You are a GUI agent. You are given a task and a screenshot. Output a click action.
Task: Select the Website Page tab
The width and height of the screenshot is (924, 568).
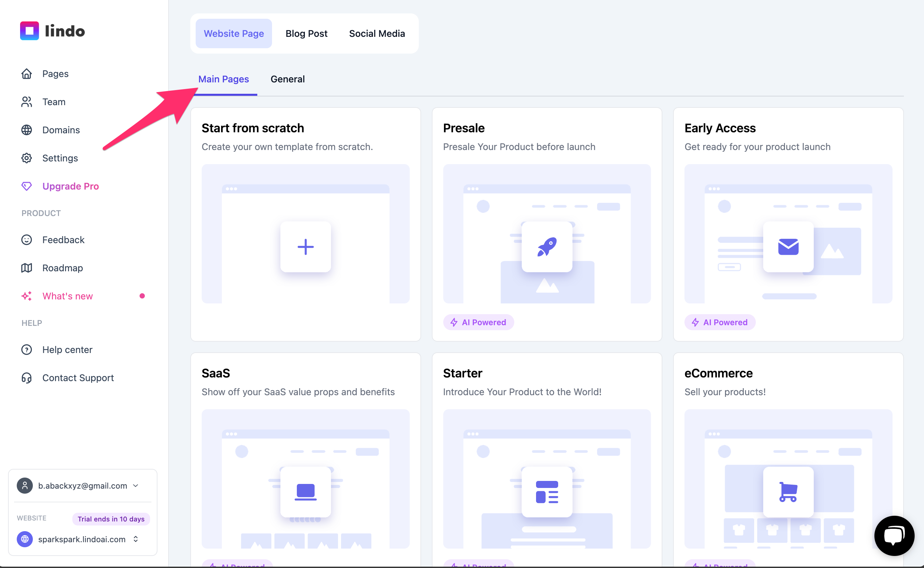(234, 33)
